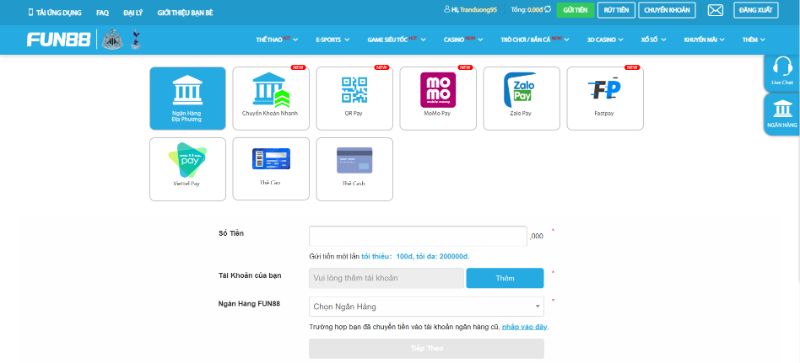Expand the Casino menu
Viewport: 800px width, 363px height.
pos(463,39)
